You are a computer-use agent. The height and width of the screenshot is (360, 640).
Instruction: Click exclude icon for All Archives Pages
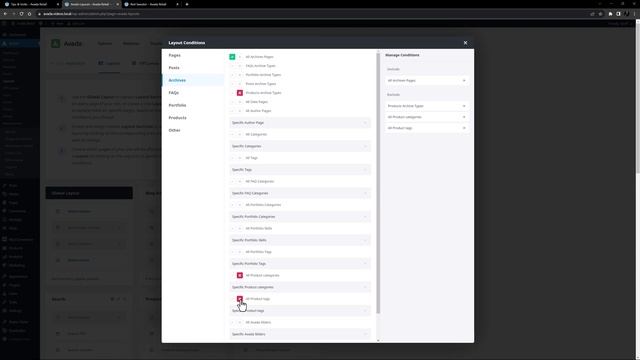pyautogui.click(x=240, y=57)
